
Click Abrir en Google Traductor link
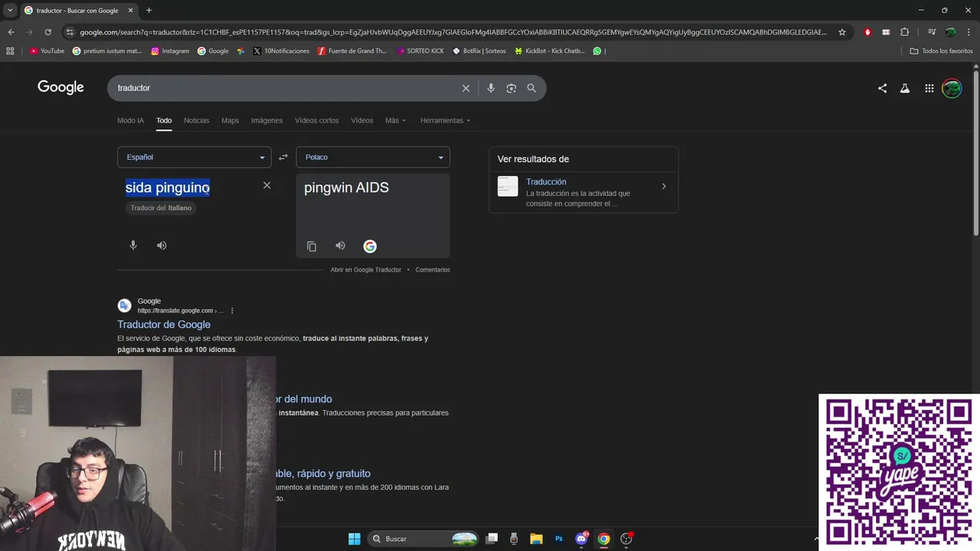click(366, 269)
